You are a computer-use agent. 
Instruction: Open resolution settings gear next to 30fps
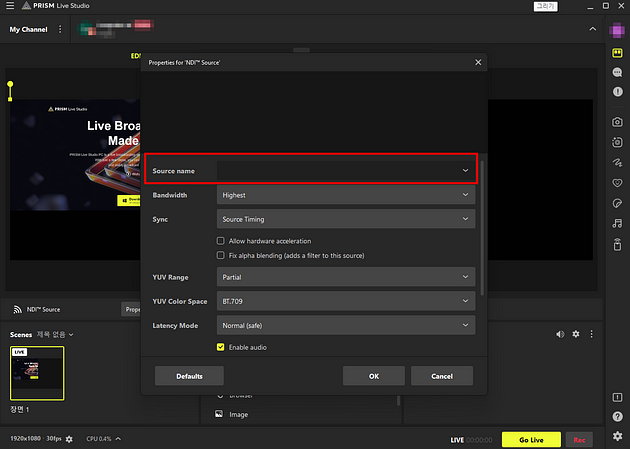69,439
